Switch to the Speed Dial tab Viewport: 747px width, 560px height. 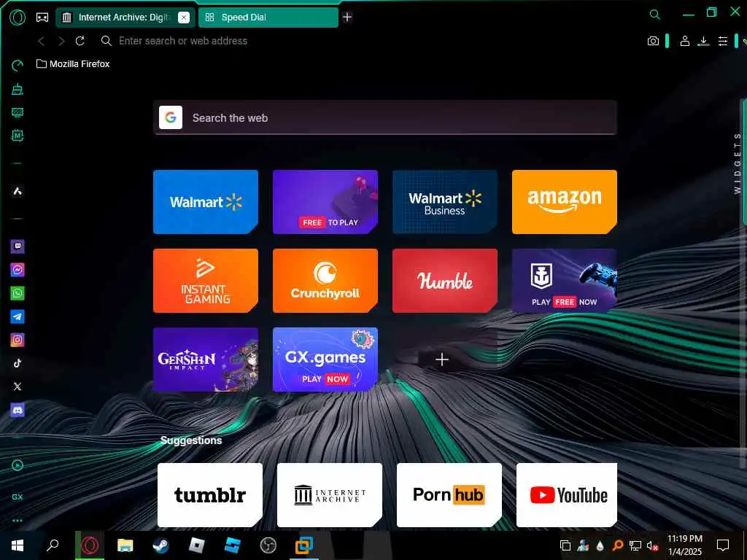pos(268,17)
